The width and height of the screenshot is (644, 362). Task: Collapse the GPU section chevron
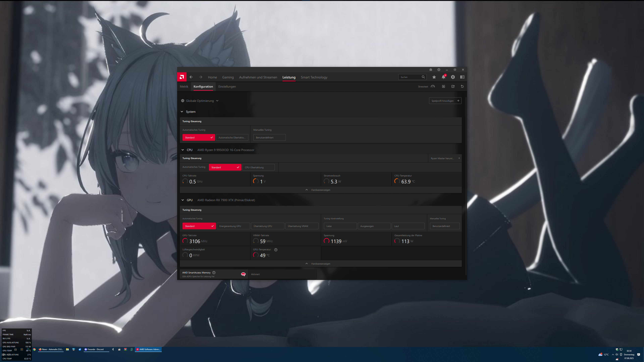(x=183, y=200)
